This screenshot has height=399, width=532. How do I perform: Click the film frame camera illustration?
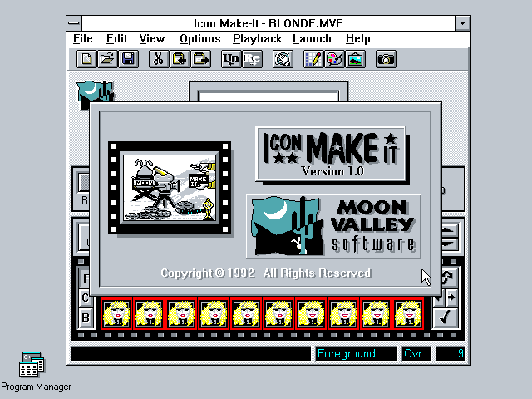[170, 188]
